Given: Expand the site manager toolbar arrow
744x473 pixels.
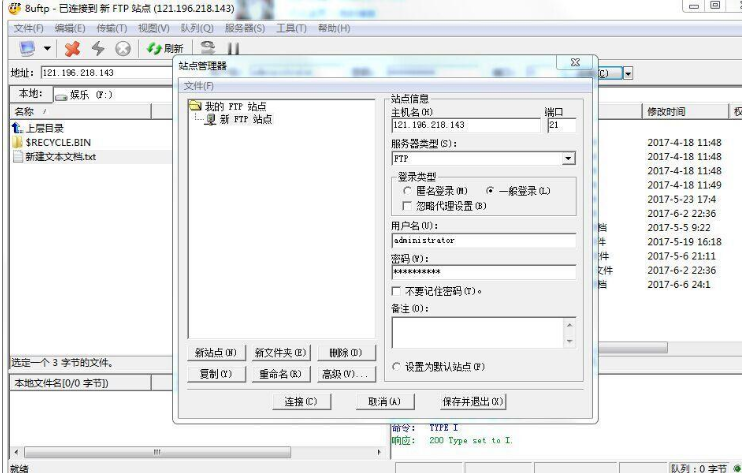Looking at the screenshot, I should [47, 48].
